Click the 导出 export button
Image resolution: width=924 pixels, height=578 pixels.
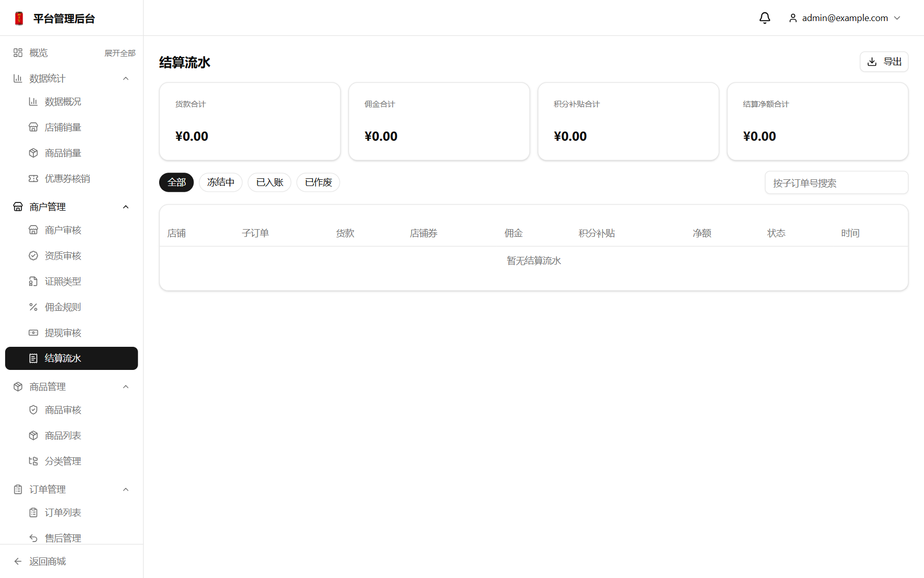[x=884, y=62]
